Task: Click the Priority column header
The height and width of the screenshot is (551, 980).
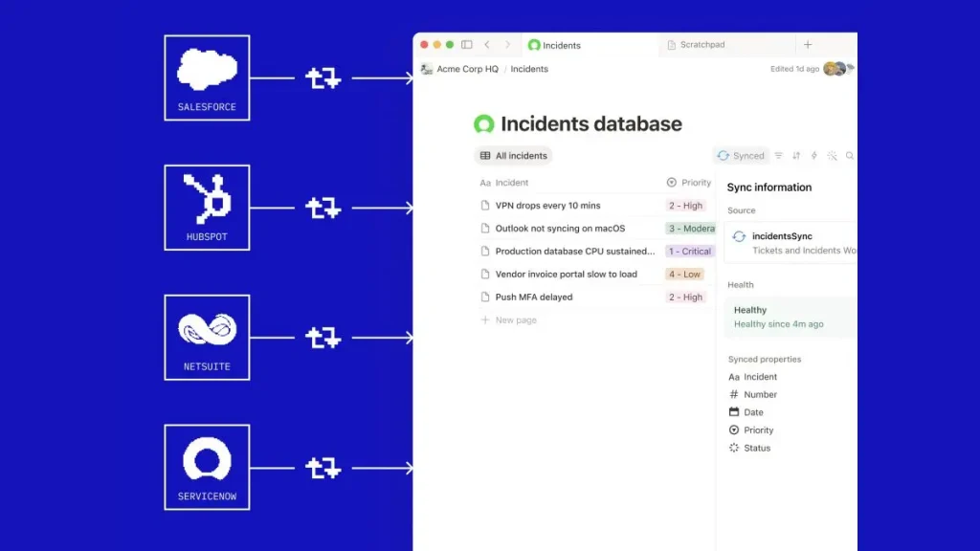Action: [689, 183]
